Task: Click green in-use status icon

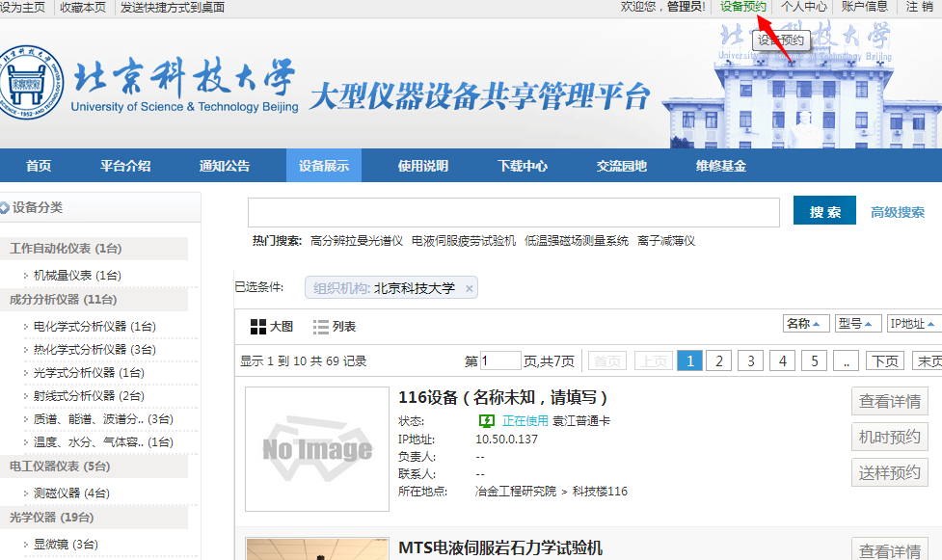Action: click(x=487, y=421)
